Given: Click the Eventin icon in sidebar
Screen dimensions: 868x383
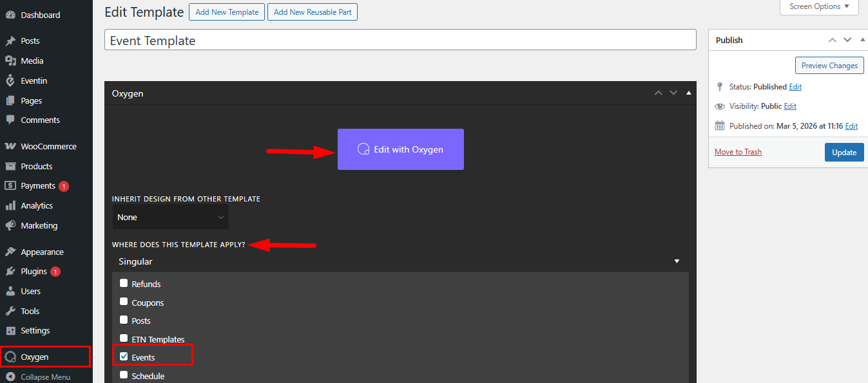Looking at the screenshot, I should tap(10, 80).
